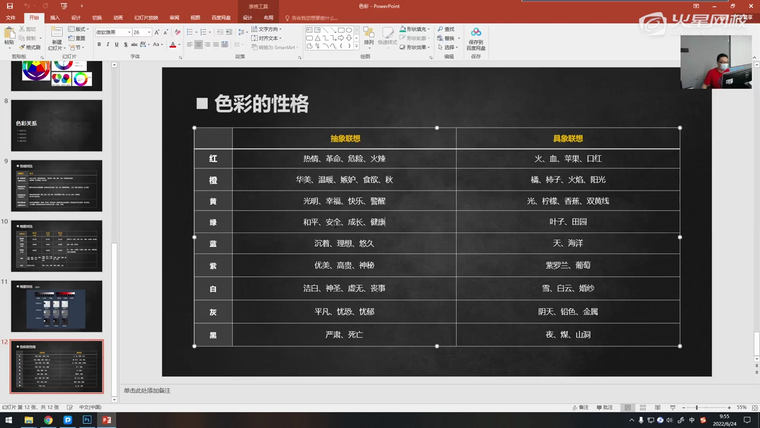Image resolution: width=760 pixels, height=428 pixels.
Task: Click the increase font size icon
Action: [157, 32]
